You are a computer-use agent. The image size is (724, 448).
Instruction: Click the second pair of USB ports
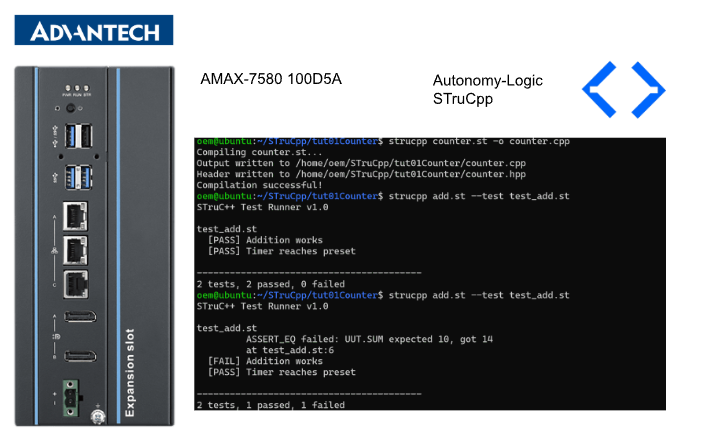[78, 178]
